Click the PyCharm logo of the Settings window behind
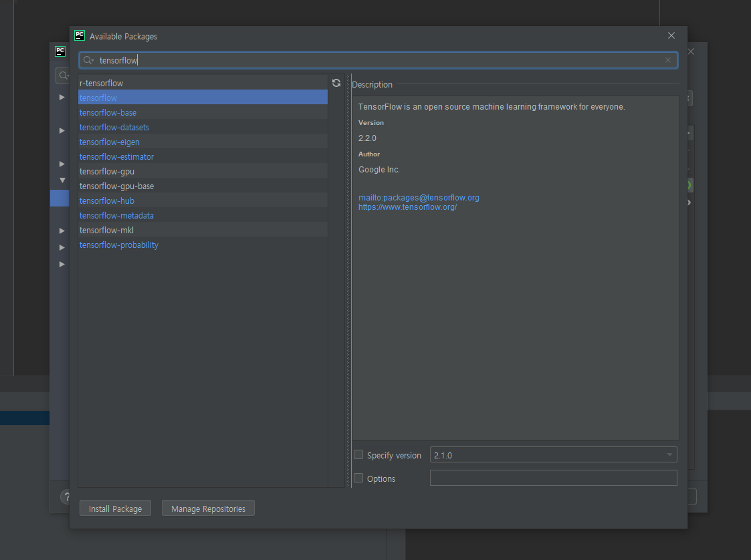 60,51
